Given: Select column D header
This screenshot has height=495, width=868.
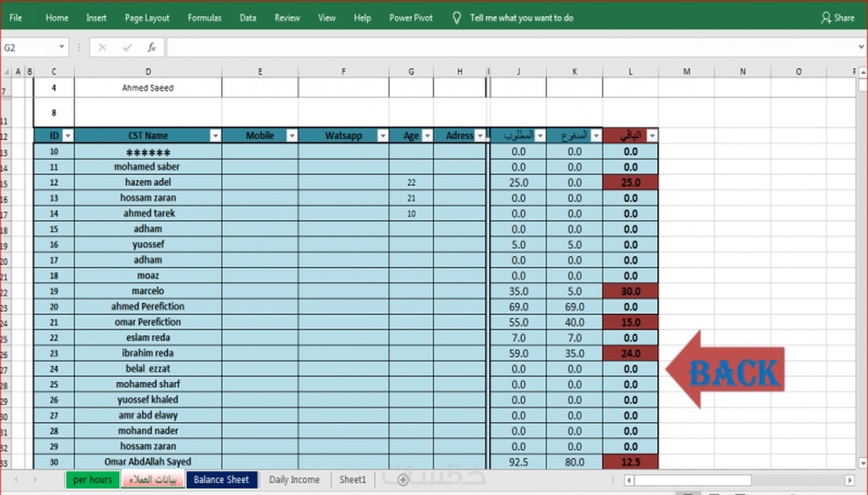Looking at the screenshot, I should pos(148,71).
